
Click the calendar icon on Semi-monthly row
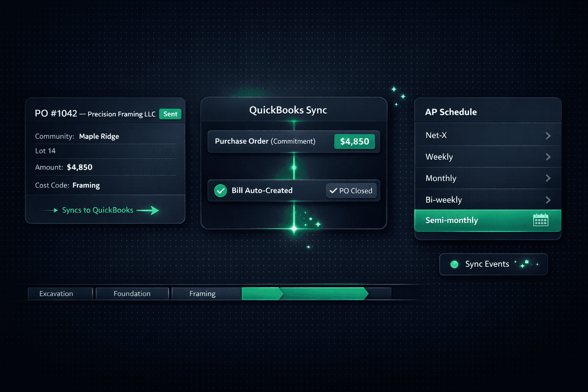[x=541, y=220]
